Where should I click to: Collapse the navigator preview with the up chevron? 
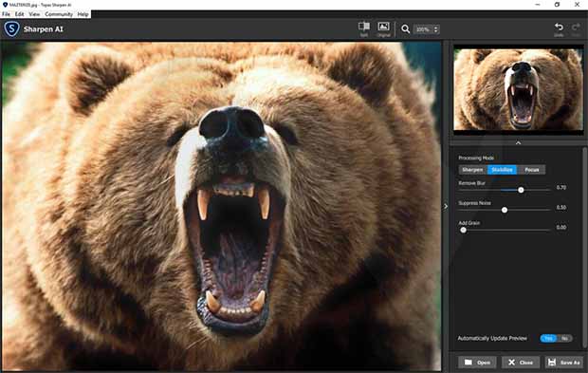point(518,143)
